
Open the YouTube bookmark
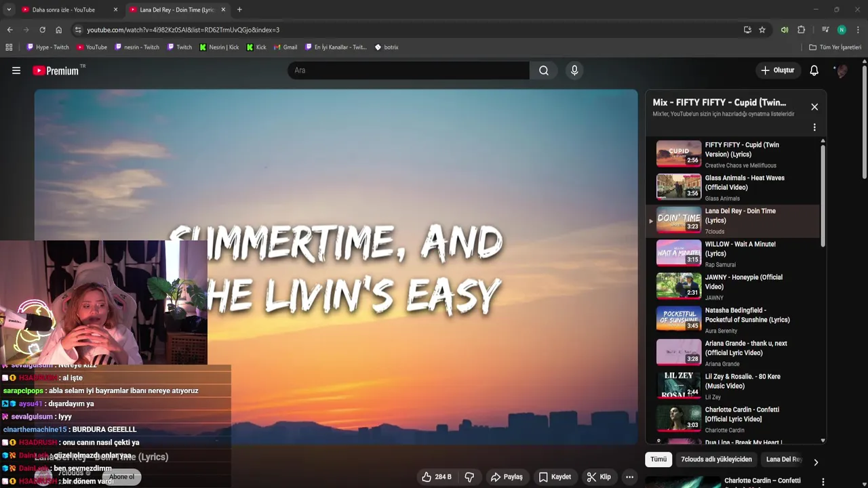tap(92, 47)
